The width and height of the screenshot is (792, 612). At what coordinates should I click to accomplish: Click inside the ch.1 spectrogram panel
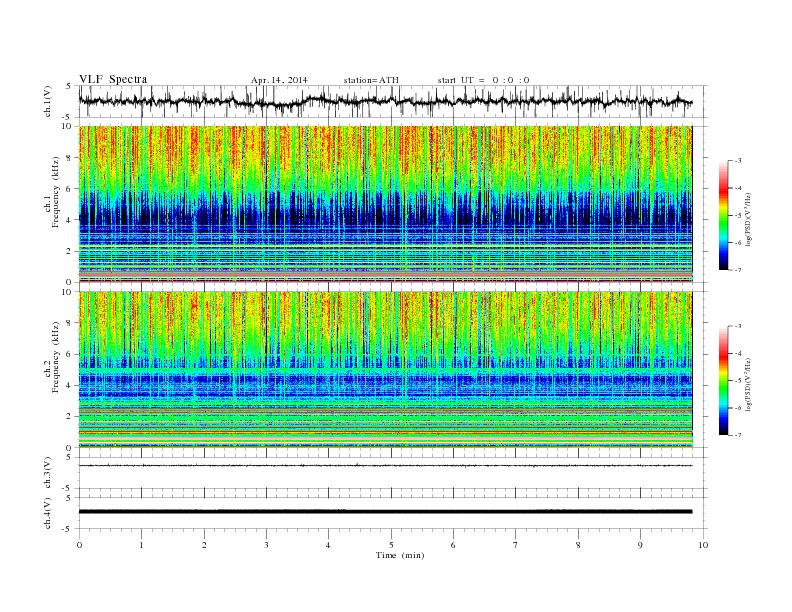point(385,204)
